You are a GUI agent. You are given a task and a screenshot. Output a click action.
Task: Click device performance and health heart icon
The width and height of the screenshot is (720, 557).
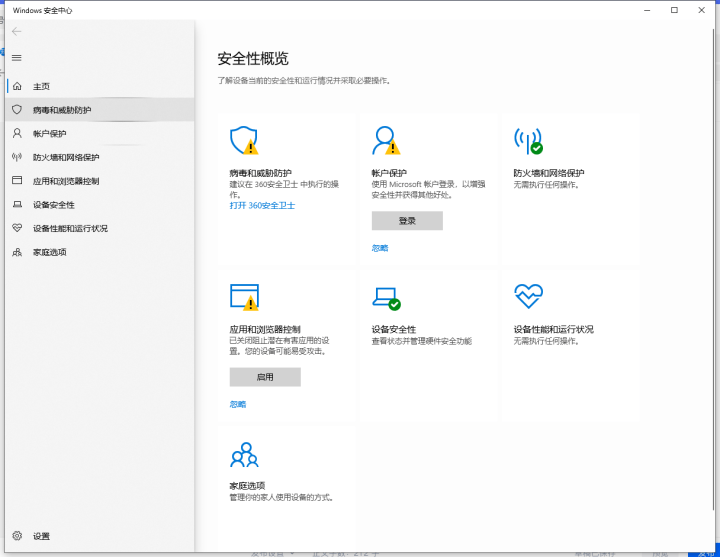[527, 296]
